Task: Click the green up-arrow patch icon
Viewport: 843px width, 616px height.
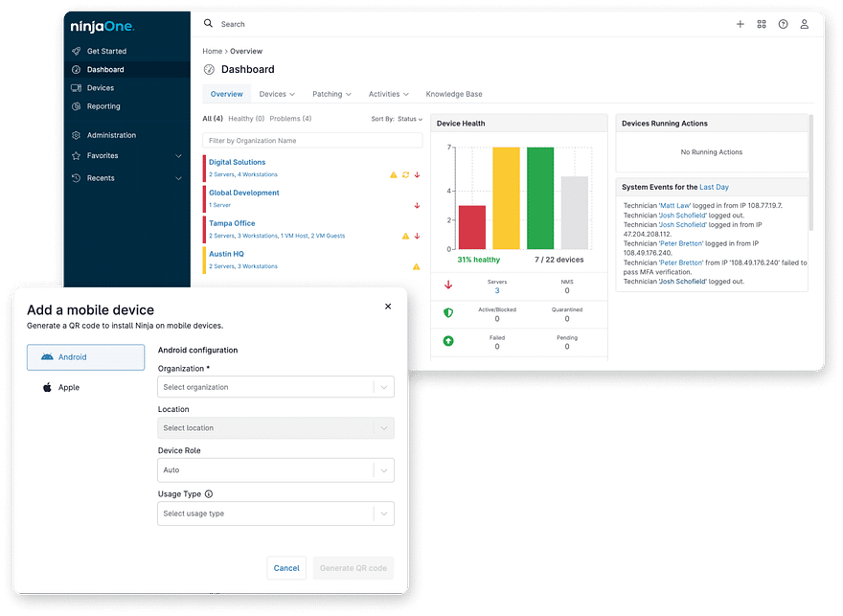Action: click(448, 341)
